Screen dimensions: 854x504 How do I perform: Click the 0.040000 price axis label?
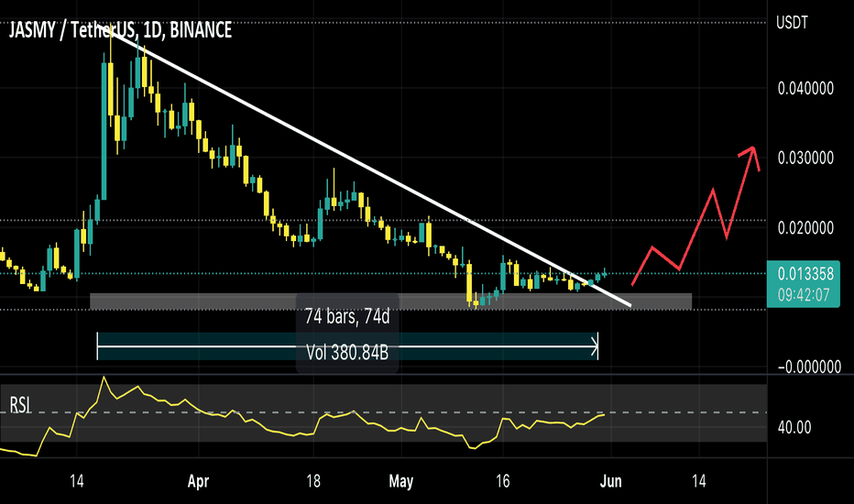[x=805, y=88]
